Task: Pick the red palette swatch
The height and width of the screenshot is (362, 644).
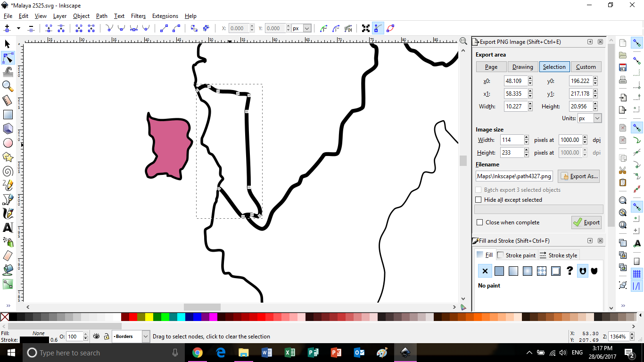Action: point(133,317)
